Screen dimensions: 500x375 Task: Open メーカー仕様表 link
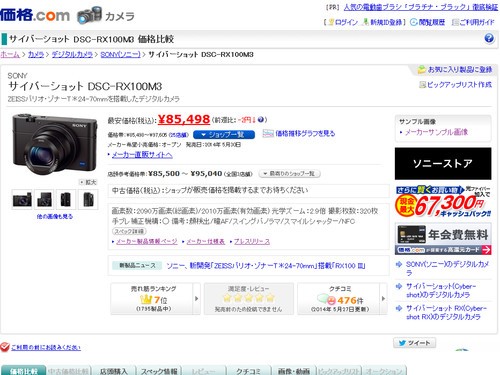click(206, 241)
